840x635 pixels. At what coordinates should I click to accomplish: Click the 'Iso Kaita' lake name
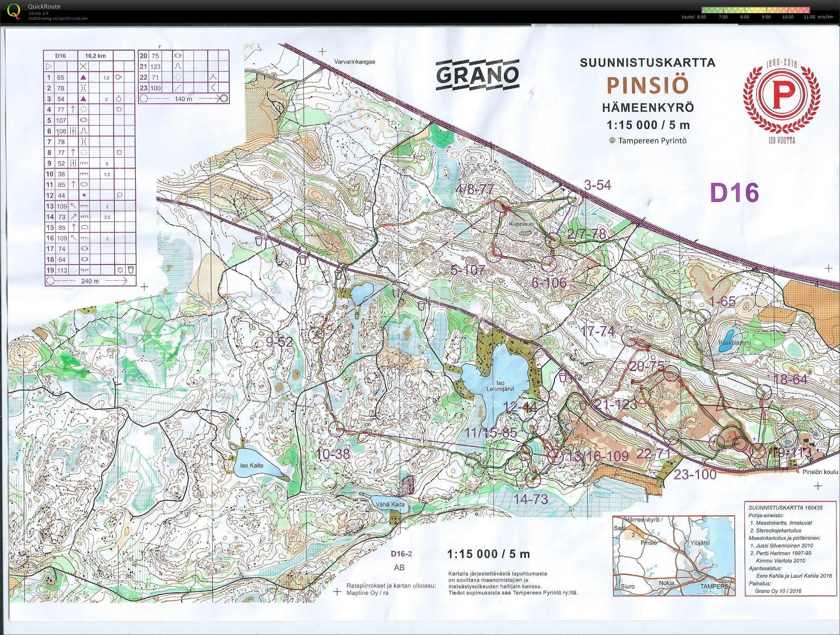pos(251,465)
